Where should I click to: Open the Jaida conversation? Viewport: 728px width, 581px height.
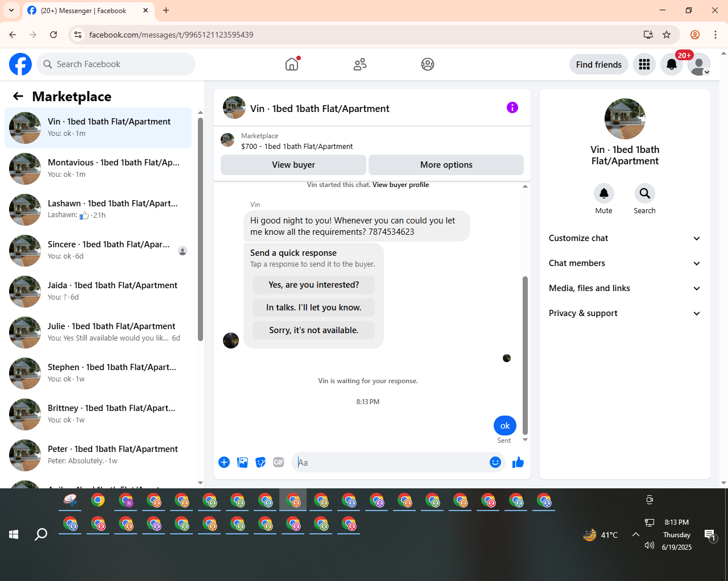(98, 292)
